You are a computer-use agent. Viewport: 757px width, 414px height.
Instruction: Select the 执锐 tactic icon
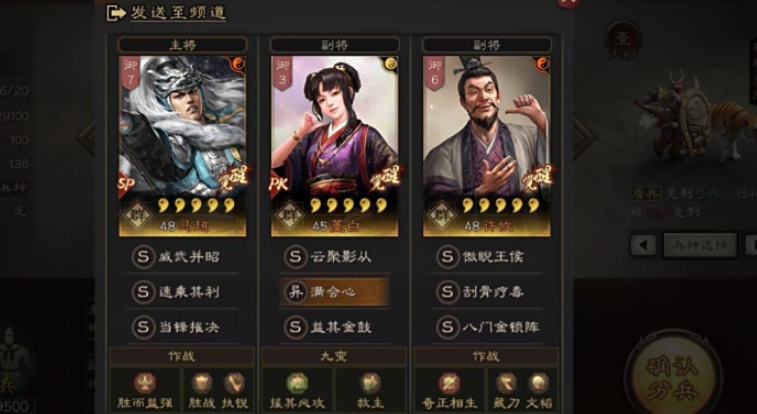[234, 384]
